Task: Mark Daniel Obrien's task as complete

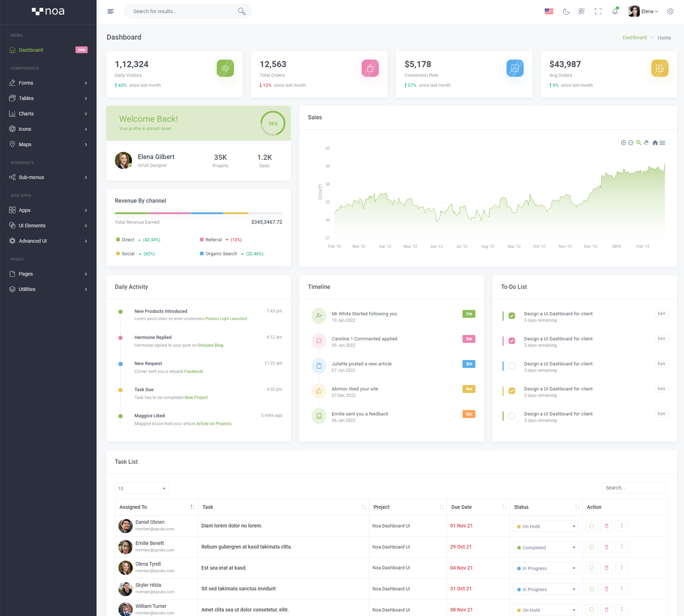Action: 591,526
